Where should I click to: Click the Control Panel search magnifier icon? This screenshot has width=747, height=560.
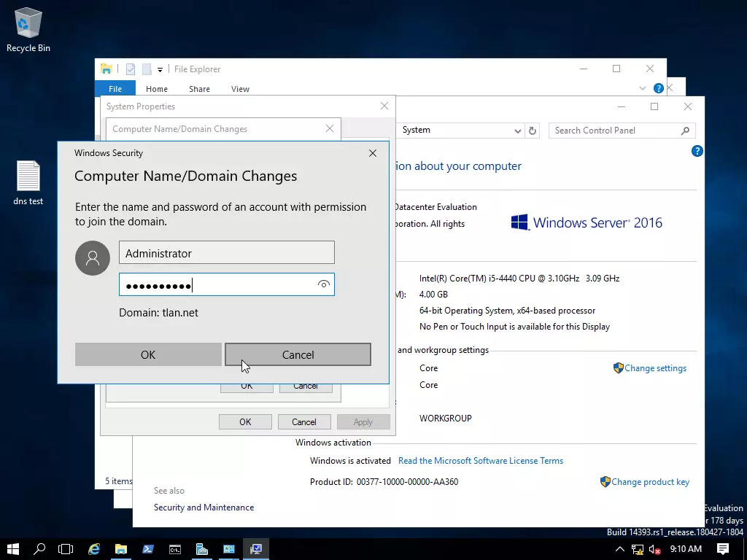[685, 131]
